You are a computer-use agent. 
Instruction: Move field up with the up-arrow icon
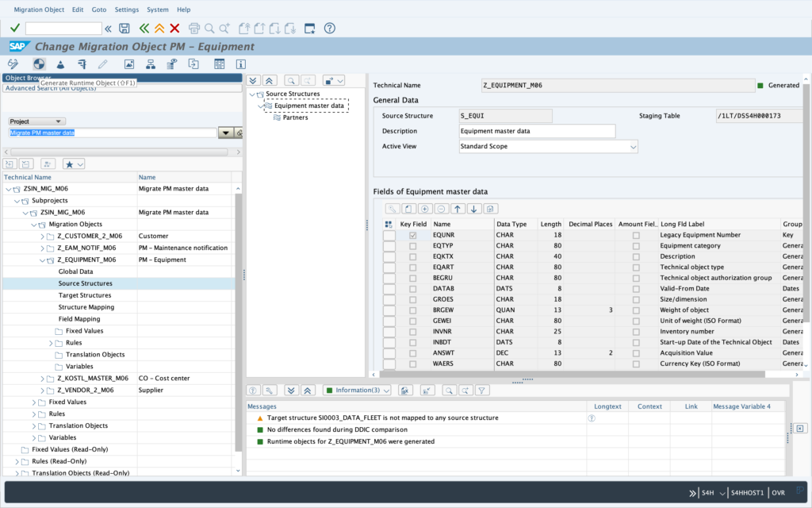tap(458, 209)
